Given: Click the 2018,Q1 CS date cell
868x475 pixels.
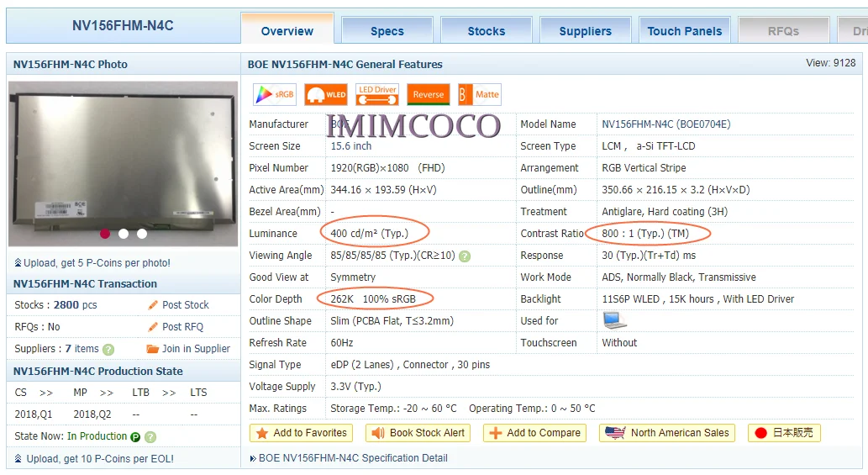Looking at the screenshot, I should pyautogui.click(x=34, y=414).
